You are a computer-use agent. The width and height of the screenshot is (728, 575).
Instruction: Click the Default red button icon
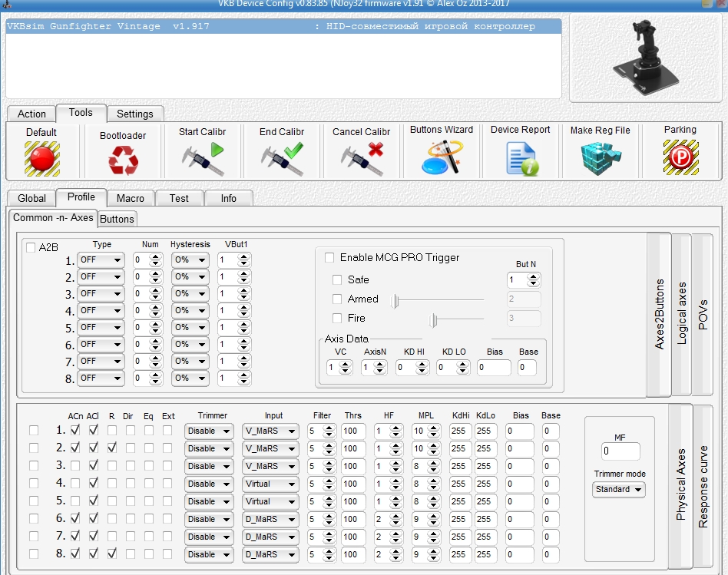coord(41,157)
